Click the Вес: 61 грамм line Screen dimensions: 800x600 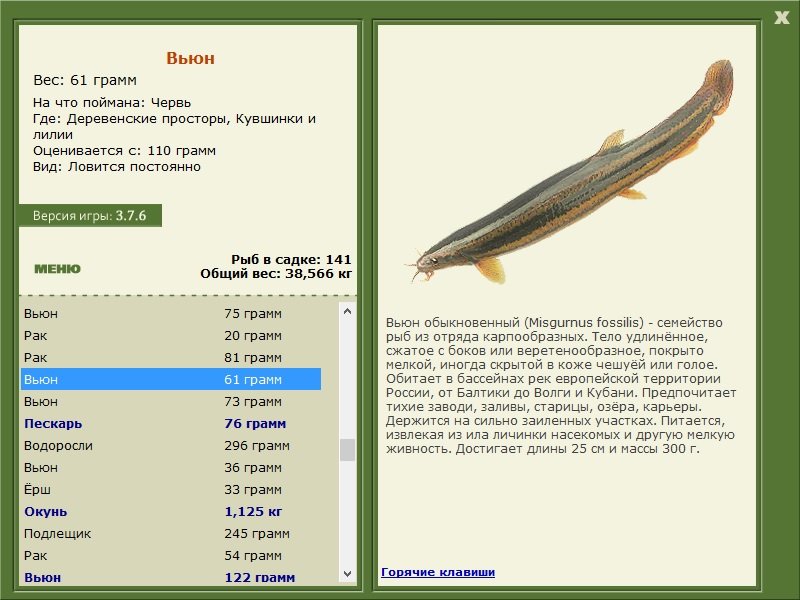pos(85,80)
